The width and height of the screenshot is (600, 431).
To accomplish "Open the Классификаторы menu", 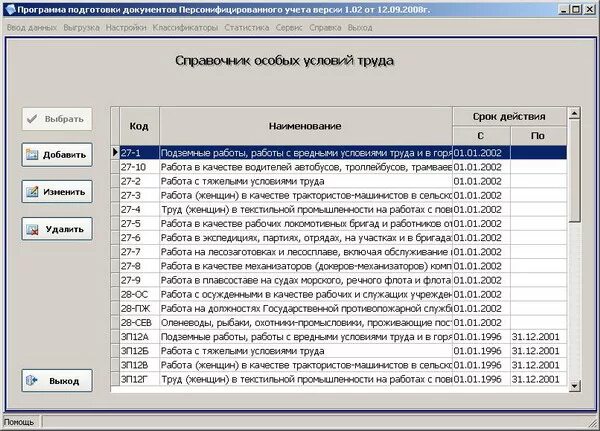I will click(185, 28).
